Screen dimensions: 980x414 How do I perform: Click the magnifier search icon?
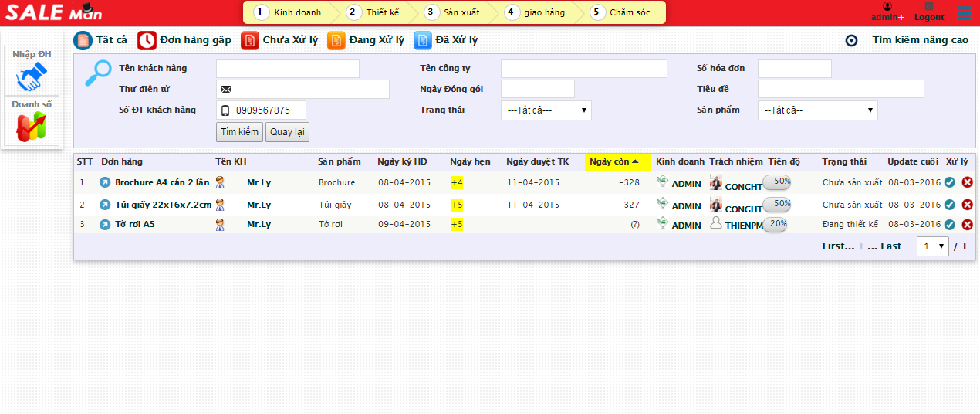(98, 73)
